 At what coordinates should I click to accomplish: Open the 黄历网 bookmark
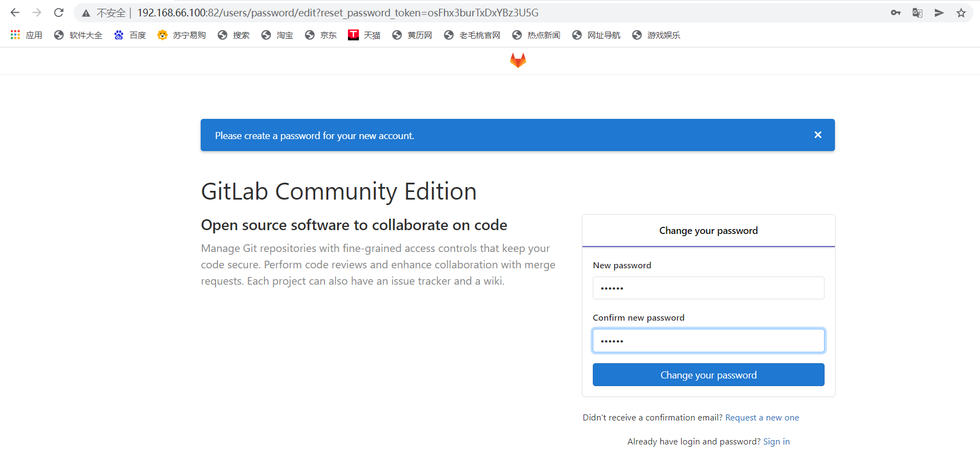(412, 35)
